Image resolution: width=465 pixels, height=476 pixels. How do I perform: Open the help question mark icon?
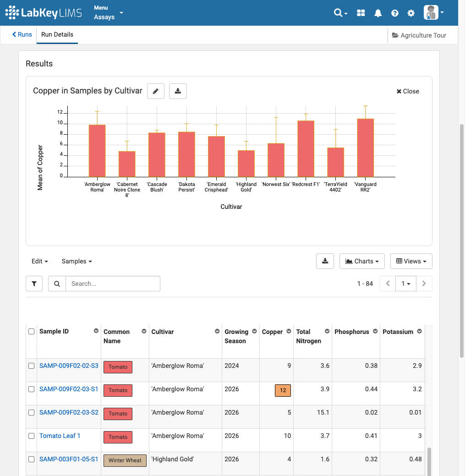click(394, 13)
